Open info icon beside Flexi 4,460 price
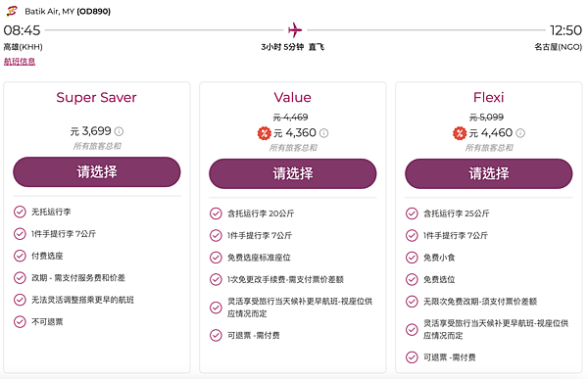The height and width of the screenshot is (379, 588). pyautogui.click(x=520, y=133)
